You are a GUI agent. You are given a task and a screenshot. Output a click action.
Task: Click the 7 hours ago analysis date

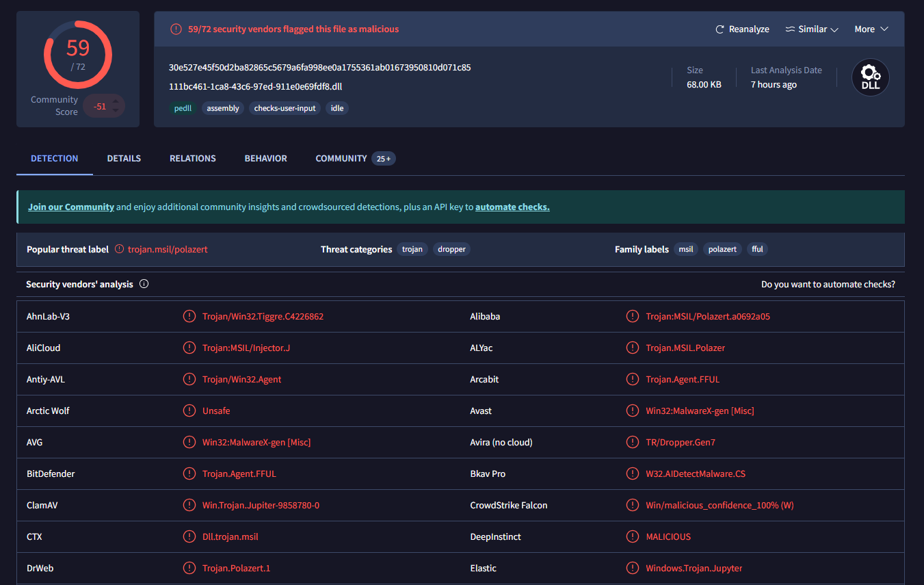coord(774,85)
